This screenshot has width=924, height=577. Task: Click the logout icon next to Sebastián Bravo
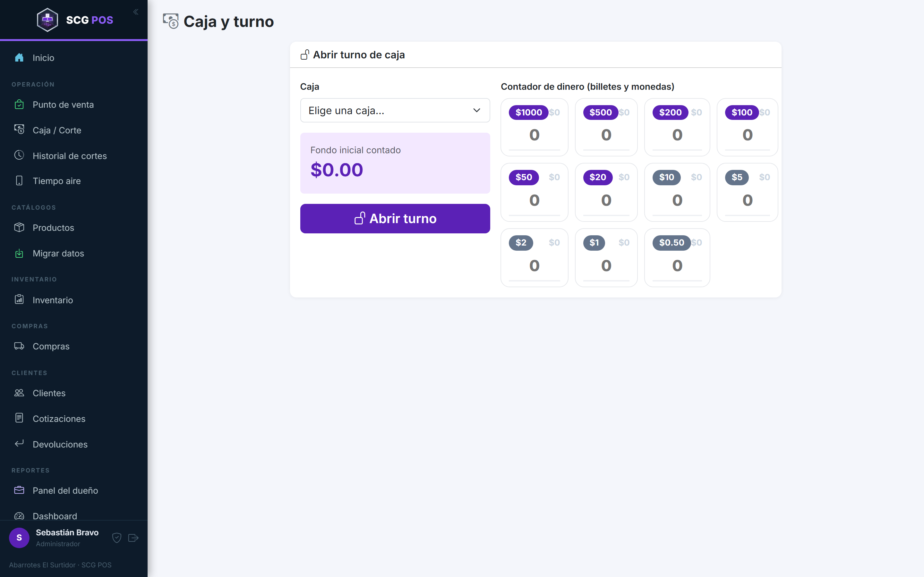coord(133,538)
